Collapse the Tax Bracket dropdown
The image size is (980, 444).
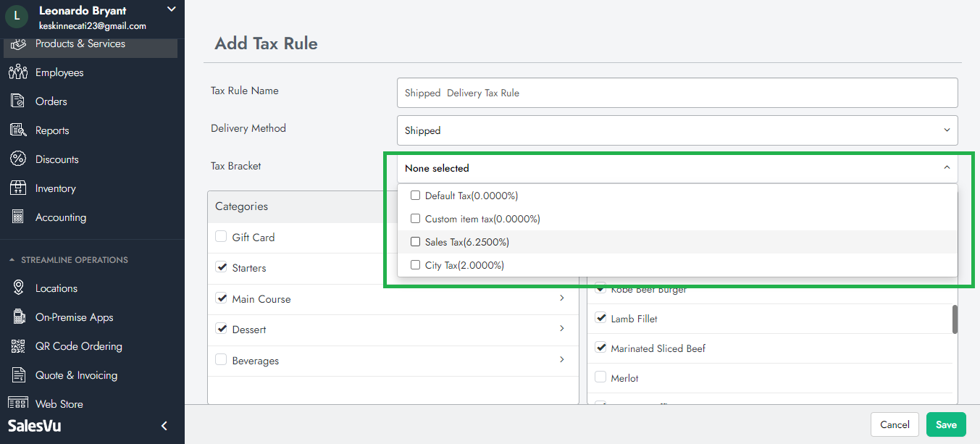946,168
